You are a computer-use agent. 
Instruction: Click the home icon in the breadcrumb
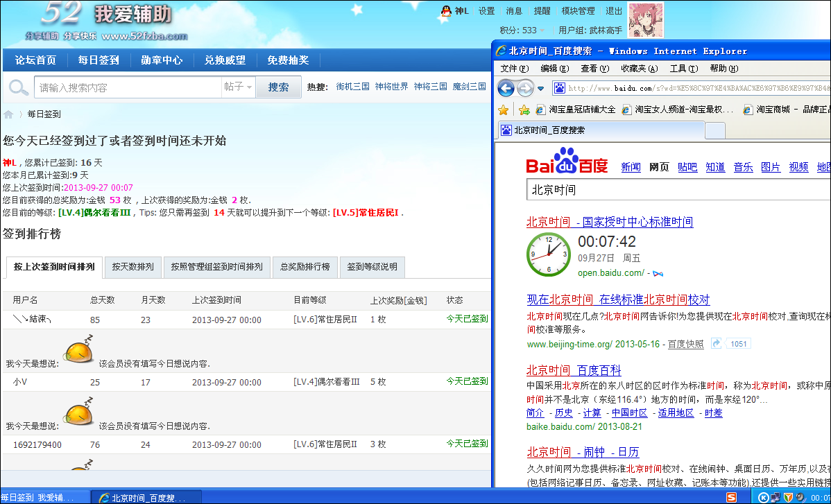pyautogui.click(x=8, y=114)
